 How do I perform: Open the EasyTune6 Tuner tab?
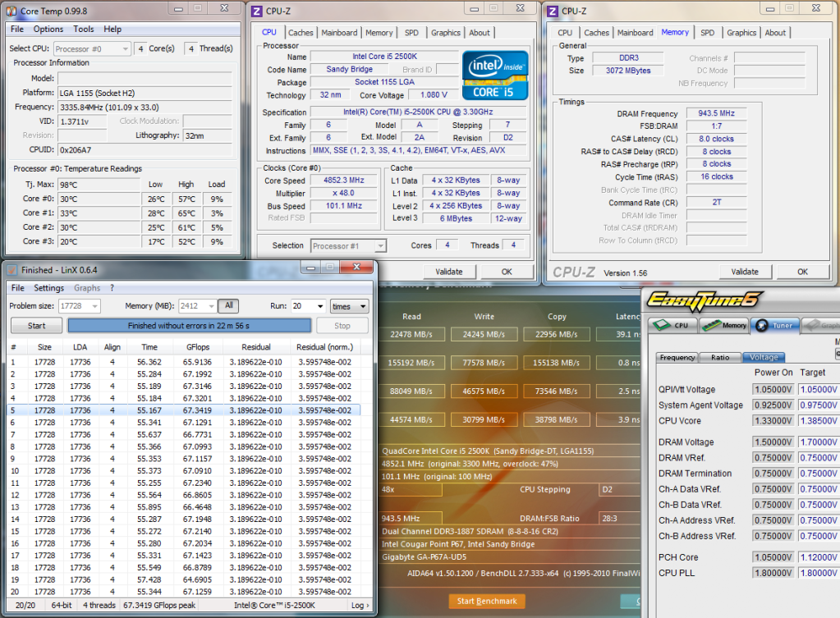click(x=774, y=325)
